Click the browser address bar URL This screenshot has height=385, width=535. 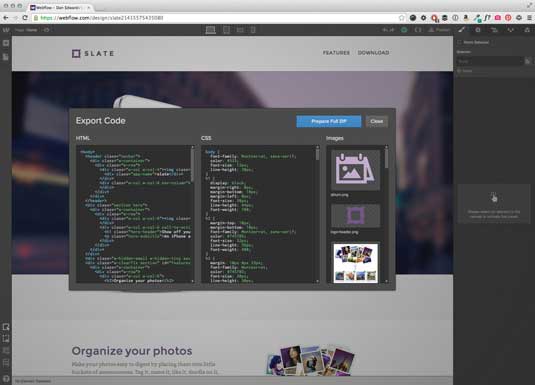pos(102,18)
